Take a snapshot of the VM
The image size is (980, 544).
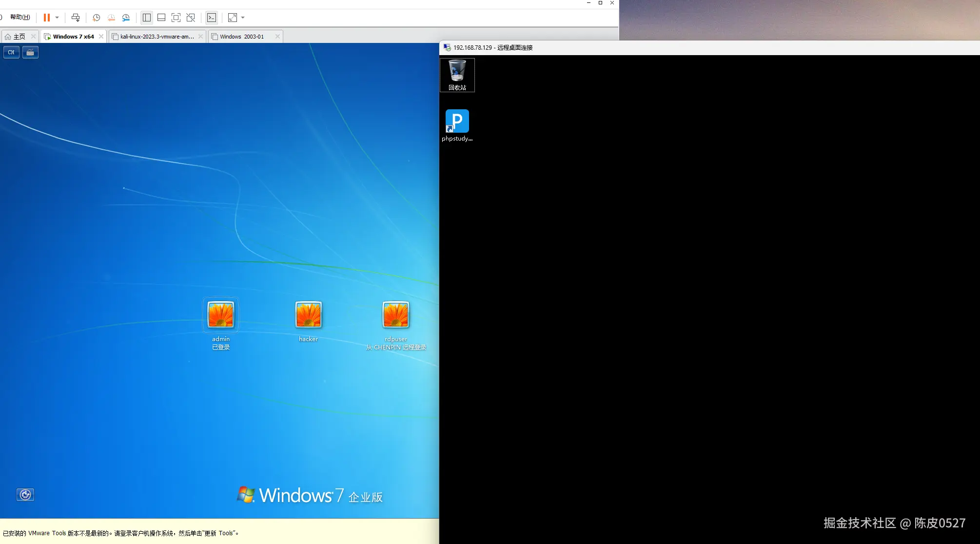click(x=97, y=18)
